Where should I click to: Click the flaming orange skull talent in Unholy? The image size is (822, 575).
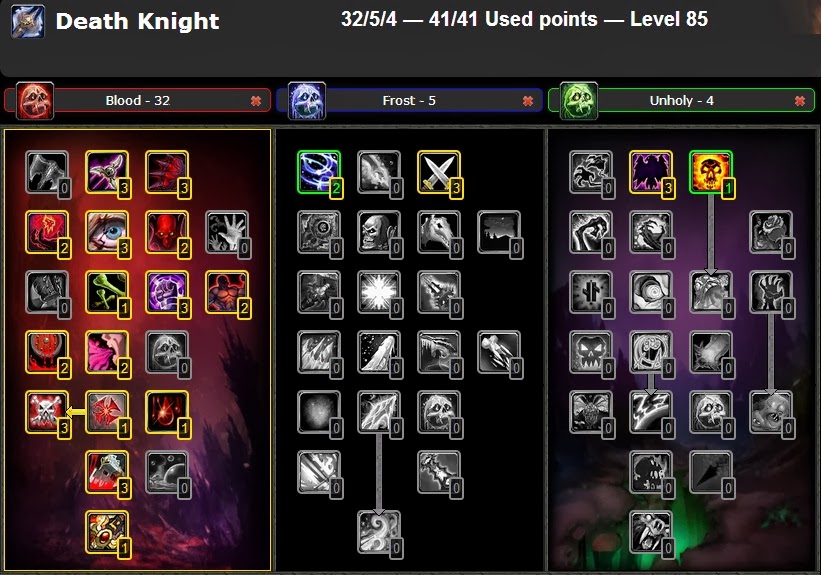point(711,172)
